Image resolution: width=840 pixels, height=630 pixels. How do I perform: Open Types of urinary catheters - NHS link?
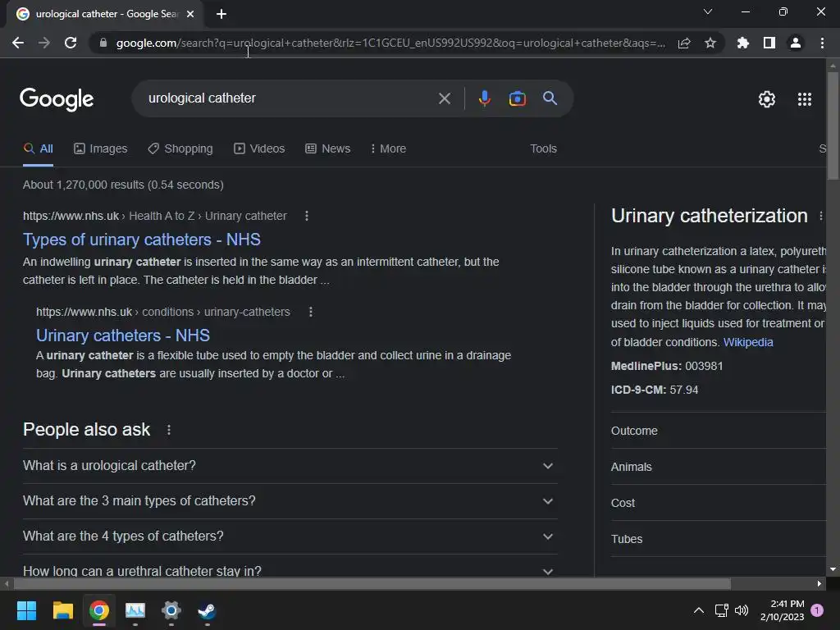[x=141, y=240]
